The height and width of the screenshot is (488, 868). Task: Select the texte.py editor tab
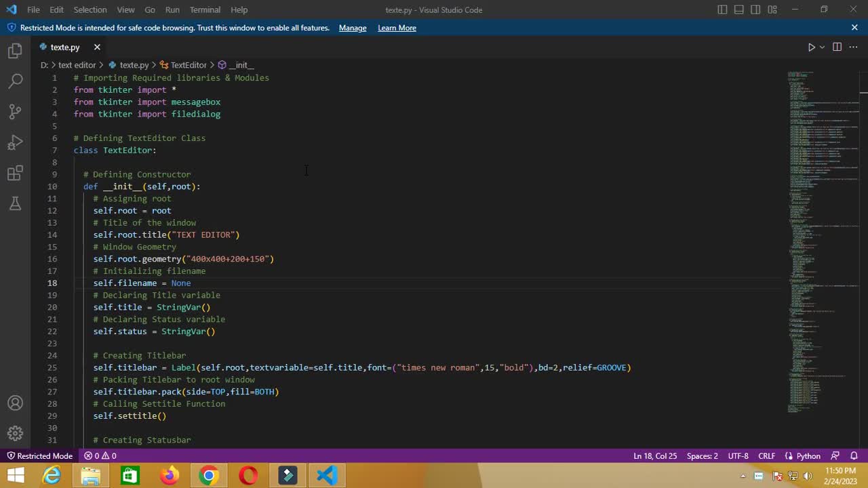click(65, 47)
